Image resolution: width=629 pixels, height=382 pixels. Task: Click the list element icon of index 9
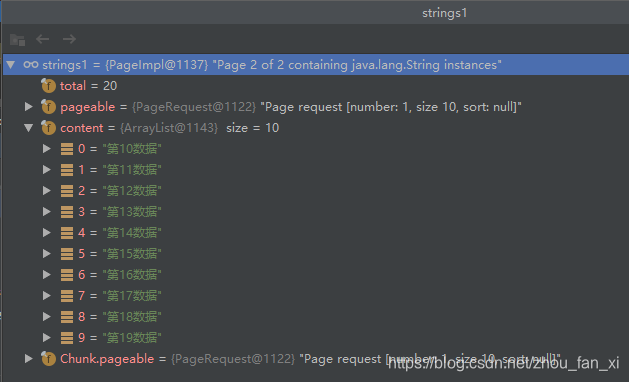tap(67, 337)
